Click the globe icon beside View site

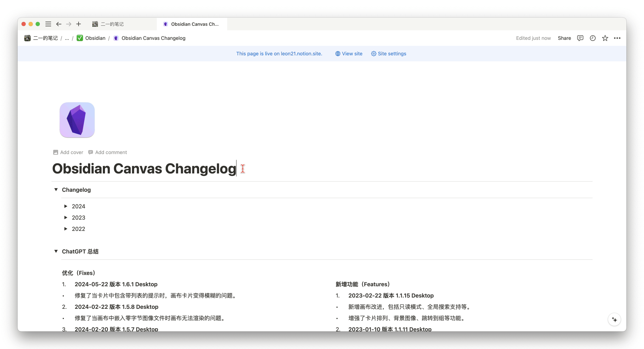pos(338,54)
